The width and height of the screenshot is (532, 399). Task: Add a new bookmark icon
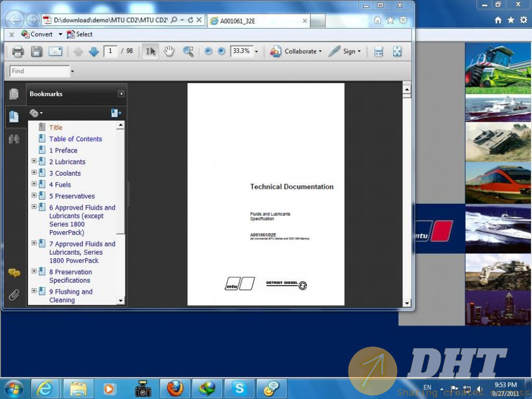point(116,113)
